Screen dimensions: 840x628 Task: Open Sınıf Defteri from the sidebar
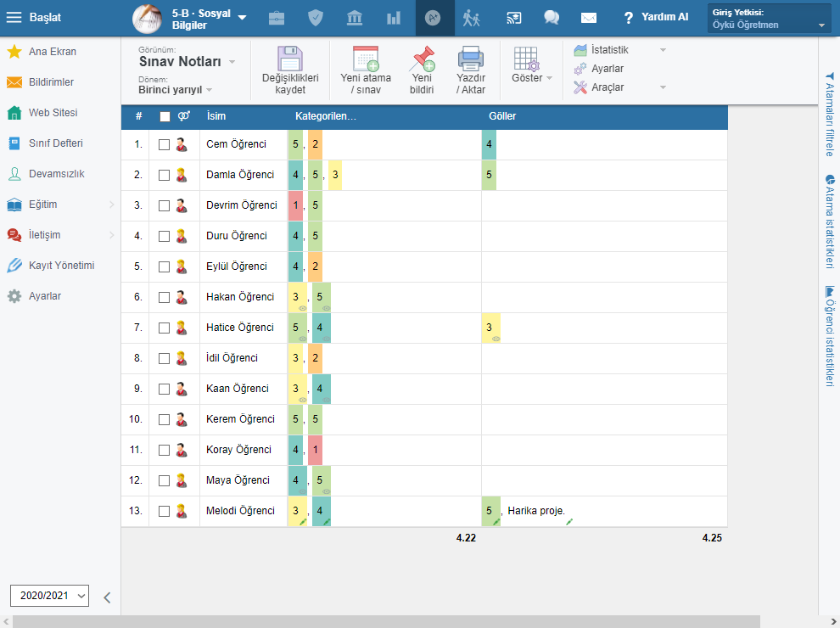pos(56,143)
